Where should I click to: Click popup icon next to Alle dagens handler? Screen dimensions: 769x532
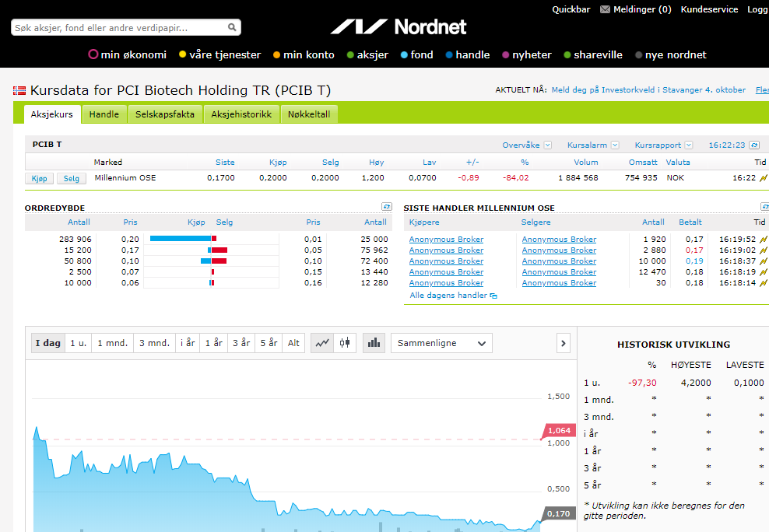click(x=493, y=296)
